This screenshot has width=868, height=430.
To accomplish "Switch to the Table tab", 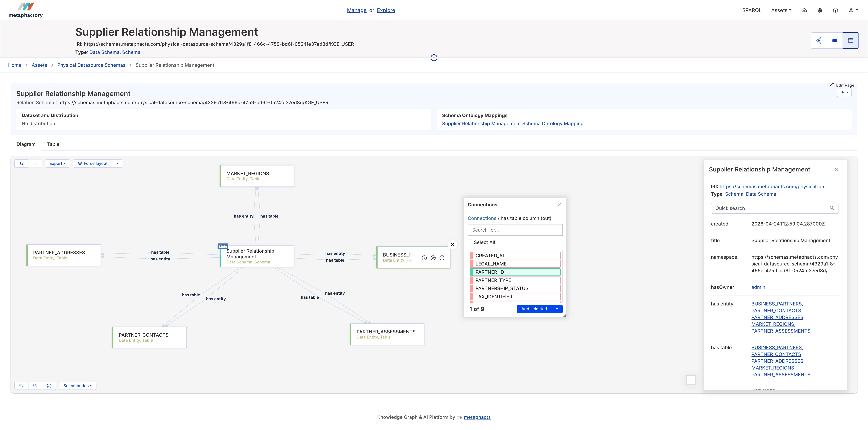I will [53, 144].
